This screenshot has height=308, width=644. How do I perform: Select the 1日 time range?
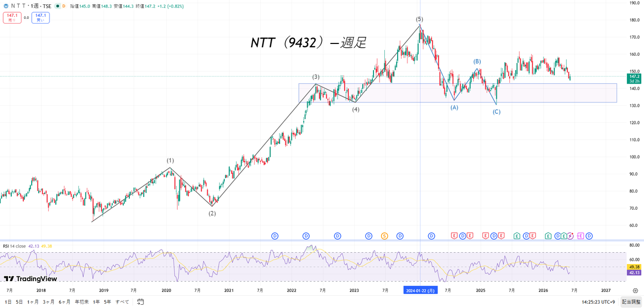click(x=8, y=302)
